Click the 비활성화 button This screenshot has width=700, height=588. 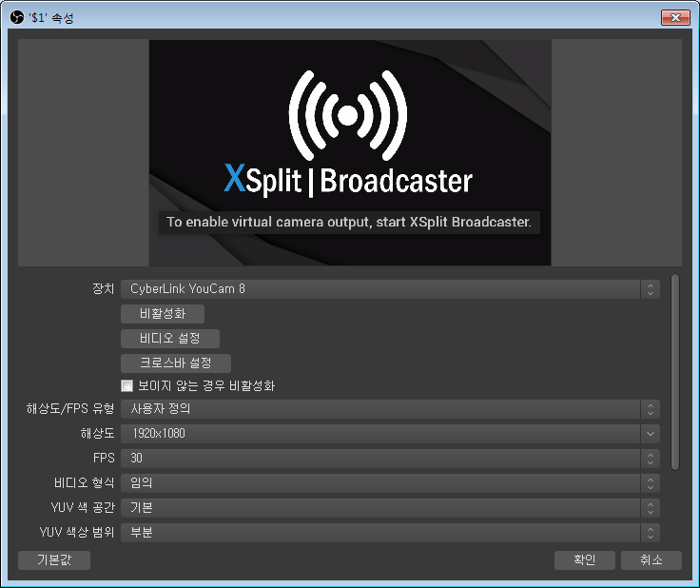163,314
